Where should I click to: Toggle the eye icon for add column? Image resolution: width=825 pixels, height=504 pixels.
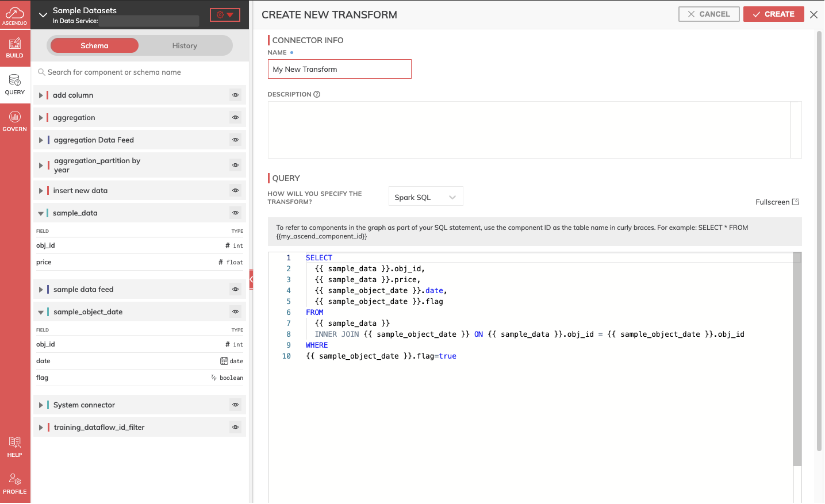coord(235,95)
